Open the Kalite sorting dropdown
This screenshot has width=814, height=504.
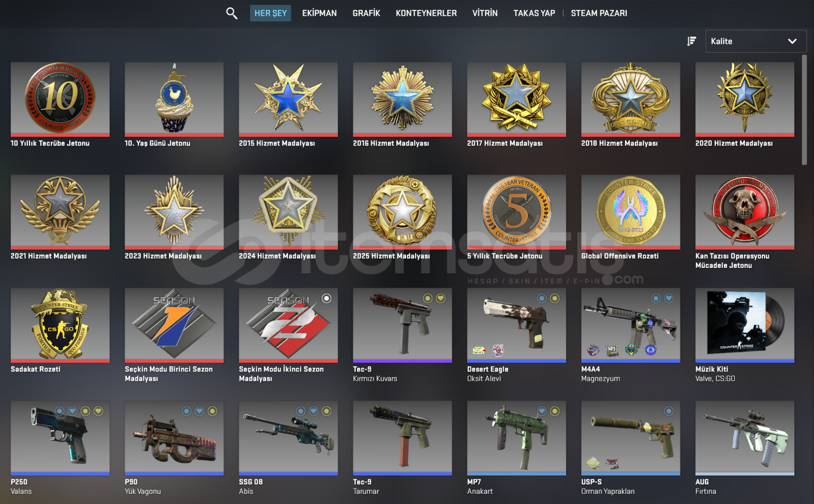tap(756, 41)
